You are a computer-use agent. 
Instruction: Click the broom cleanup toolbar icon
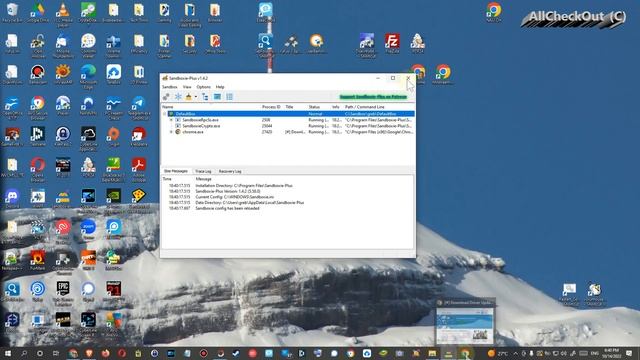(x=189, y=97)
